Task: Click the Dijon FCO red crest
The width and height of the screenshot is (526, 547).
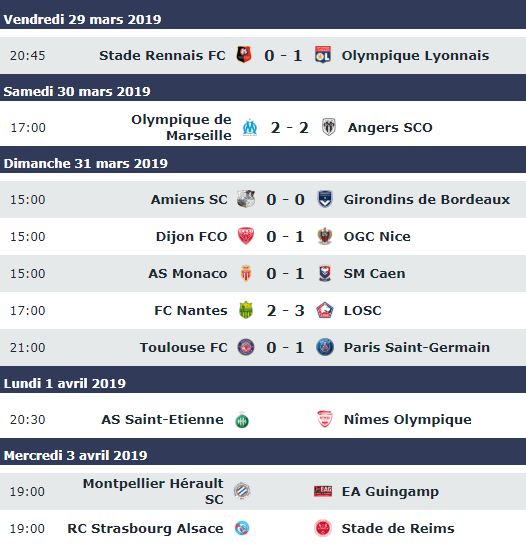Action: pyautogui.click(x=246, y=236)
